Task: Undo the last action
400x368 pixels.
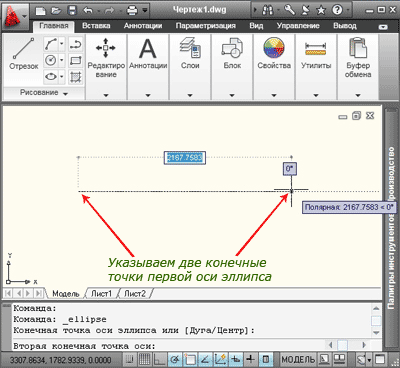Action: tap(88, 11)
